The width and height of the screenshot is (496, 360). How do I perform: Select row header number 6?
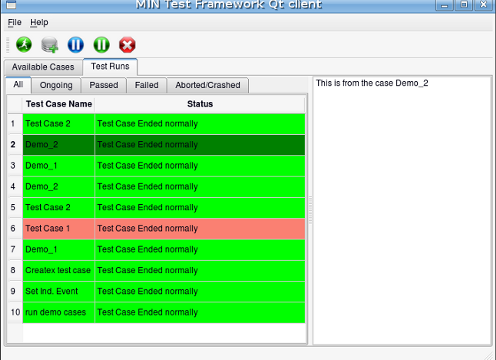coord(15,228)
